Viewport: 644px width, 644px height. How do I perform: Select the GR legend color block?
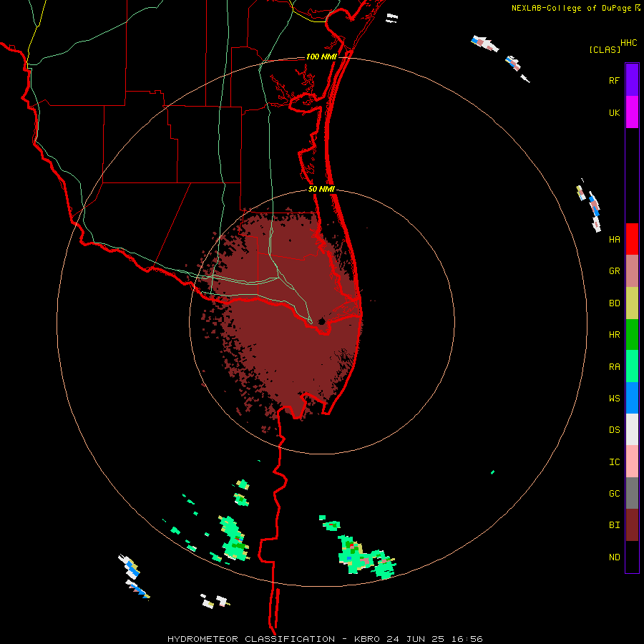point(632,271)
